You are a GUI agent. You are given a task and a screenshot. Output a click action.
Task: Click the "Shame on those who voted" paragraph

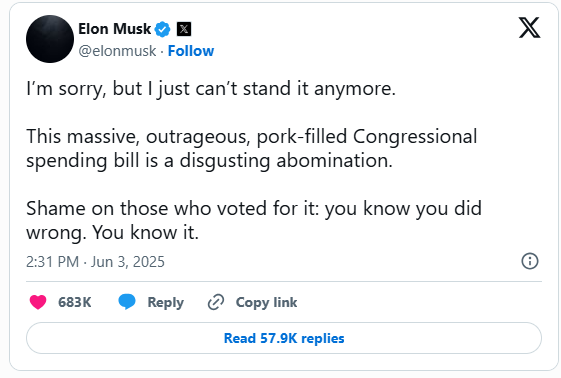(x=254, y=220)
